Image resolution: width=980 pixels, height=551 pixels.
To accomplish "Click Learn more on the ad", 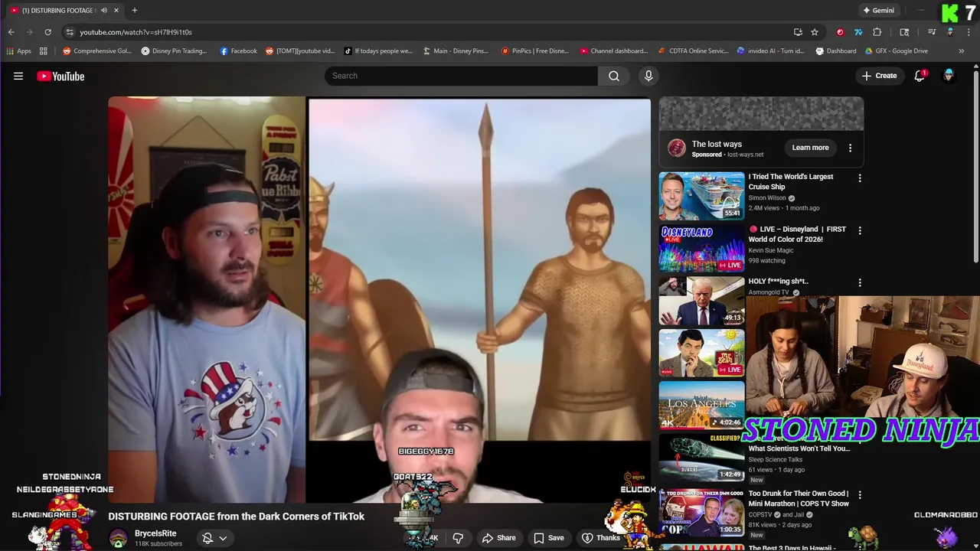I will (x=810, y=148).
